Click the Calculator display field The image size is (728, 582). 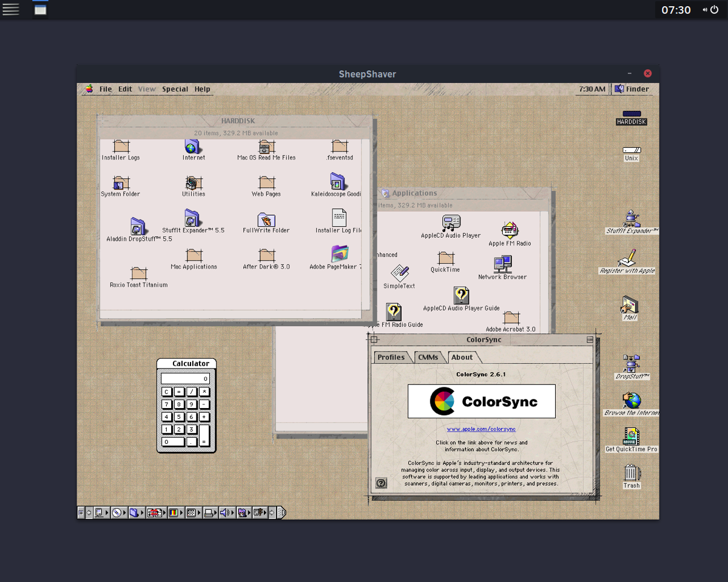point(185,378)
